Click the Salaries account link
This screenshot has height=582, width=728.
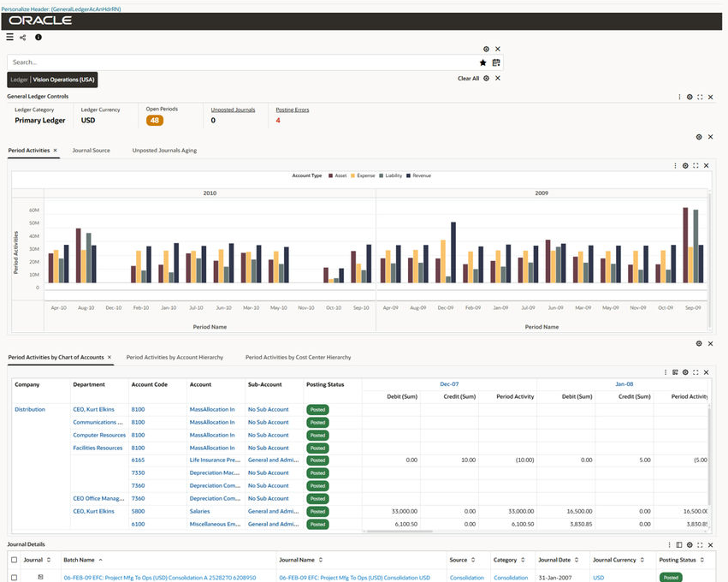tap(199, 512)
